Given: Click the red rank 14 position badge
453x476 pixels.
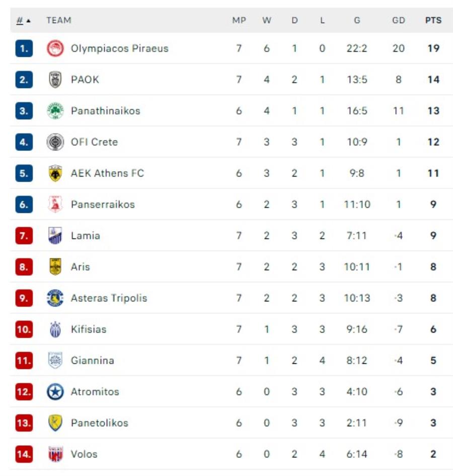Looking at the screenshot, I should (x=24, y=454).
